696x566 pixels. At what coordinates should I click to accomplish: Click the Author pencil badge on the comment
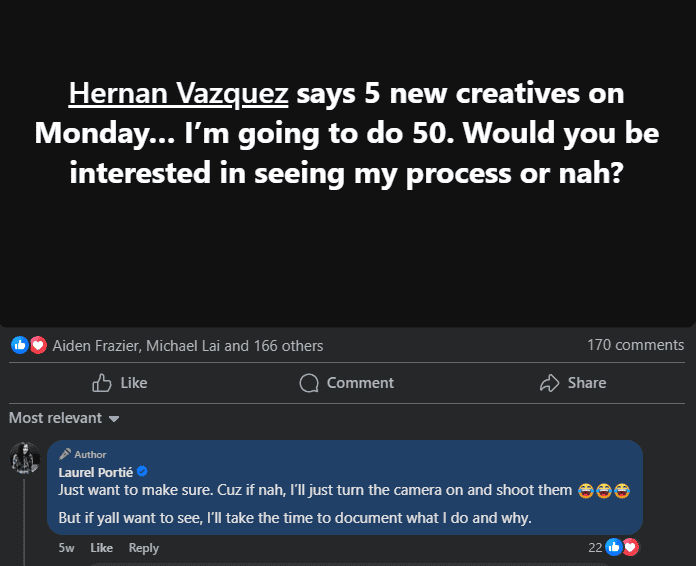pos(83,455)
